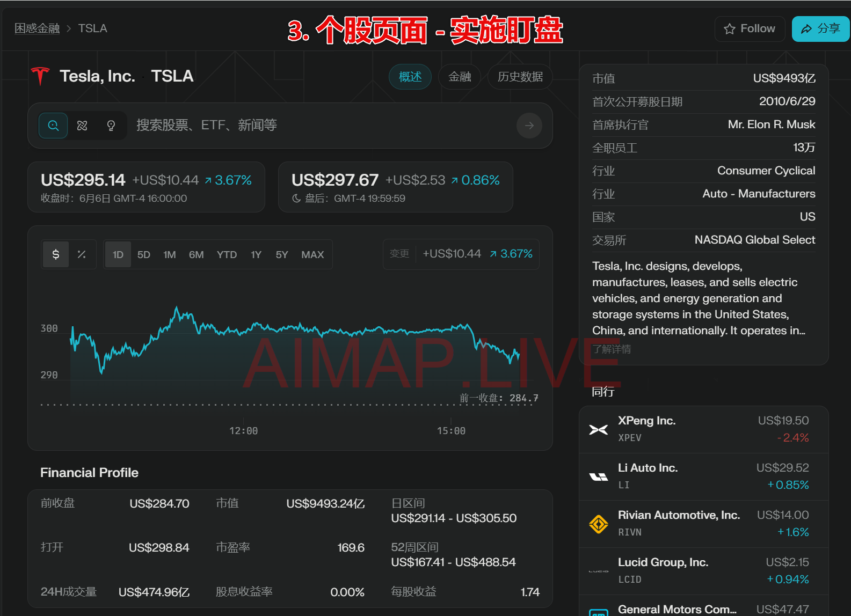Click NASDAQ Global Select exchange value
Viewport: 851px width, 616px height.
pyautogui.click(x=755, y=240)
